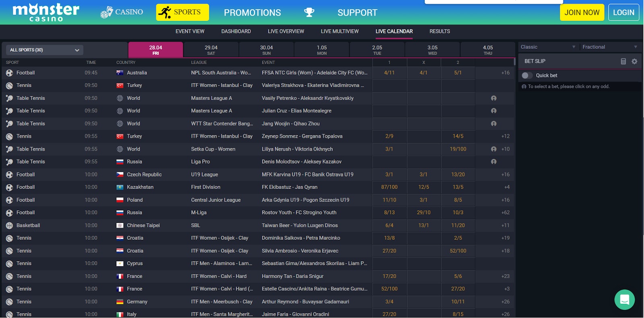
Task: Click the trophy icon in header
Action: (309, 12)
